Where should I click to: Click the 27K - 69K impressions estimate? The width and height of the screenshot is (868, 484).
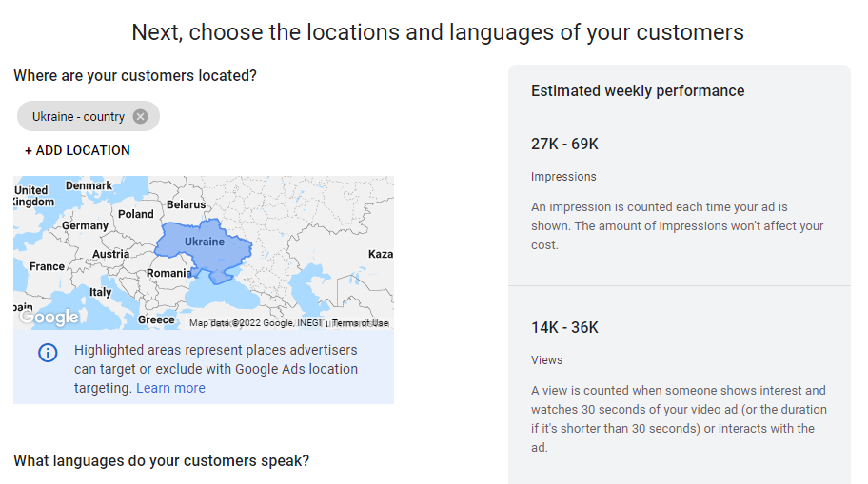(564, 144)
